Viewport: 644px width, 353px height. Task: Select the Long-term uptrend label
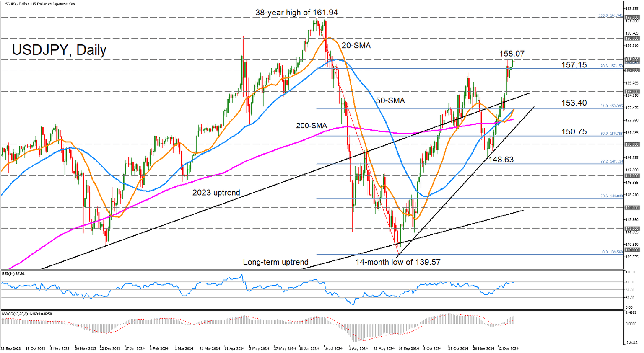coord(275,262)
